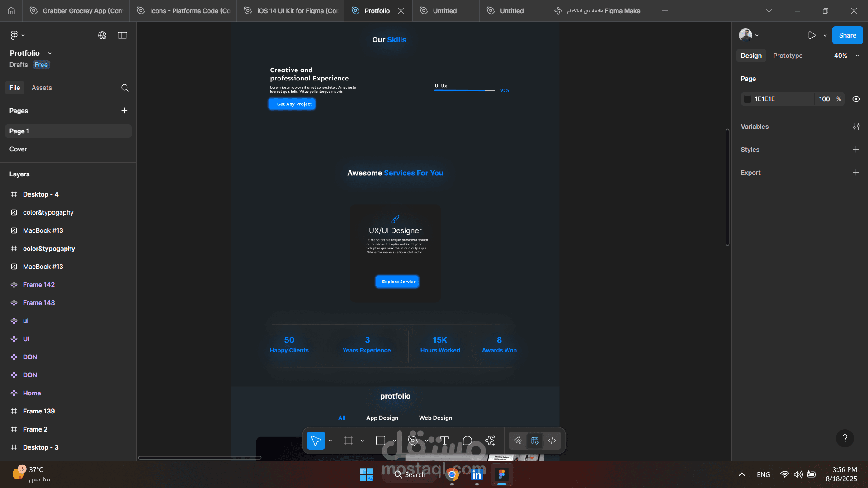Viewport: 868px width, 488px height.
Task: Expand the Protfolio file name menu
Action: (50, 53)
